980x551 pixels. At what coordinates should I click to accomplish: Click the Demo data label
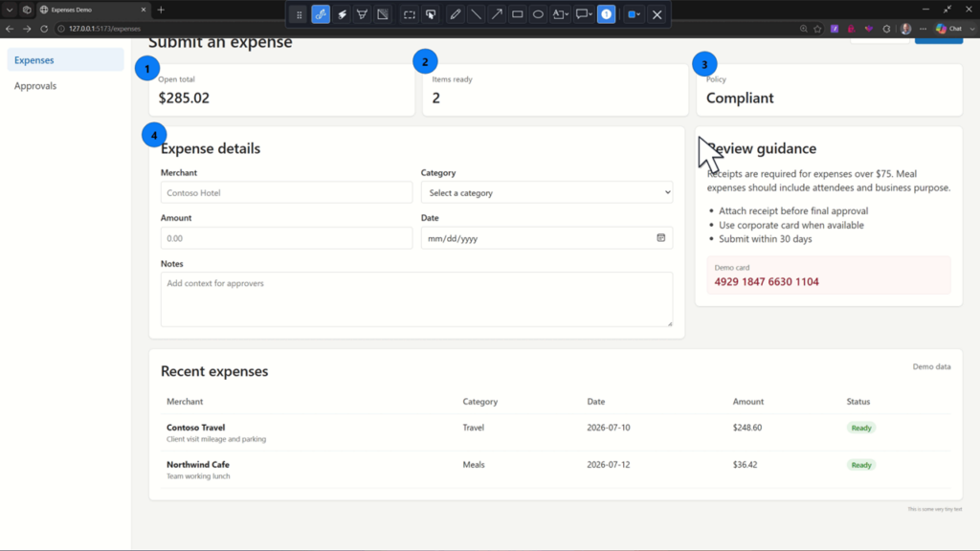(x=931, y=366)
